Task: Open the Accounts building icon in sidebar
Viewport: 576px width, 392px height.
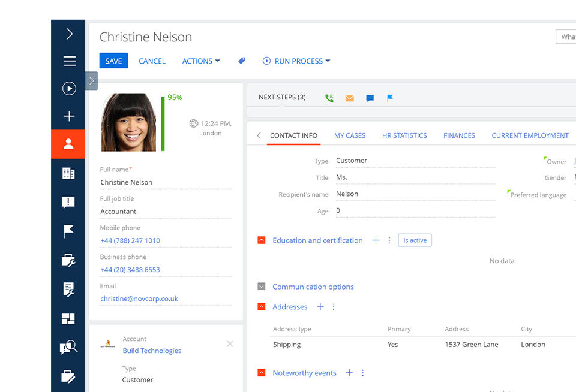Action: (68, 173)
